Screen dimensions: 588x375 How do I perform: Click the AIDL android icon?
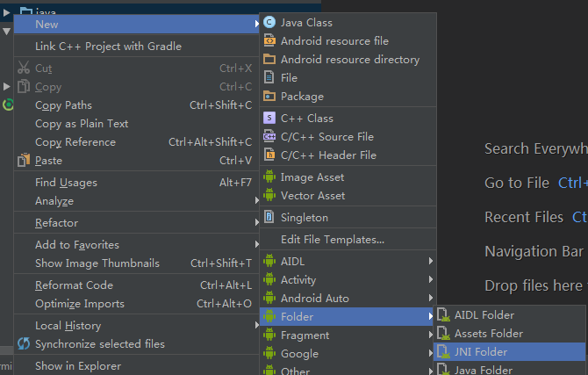269,261
